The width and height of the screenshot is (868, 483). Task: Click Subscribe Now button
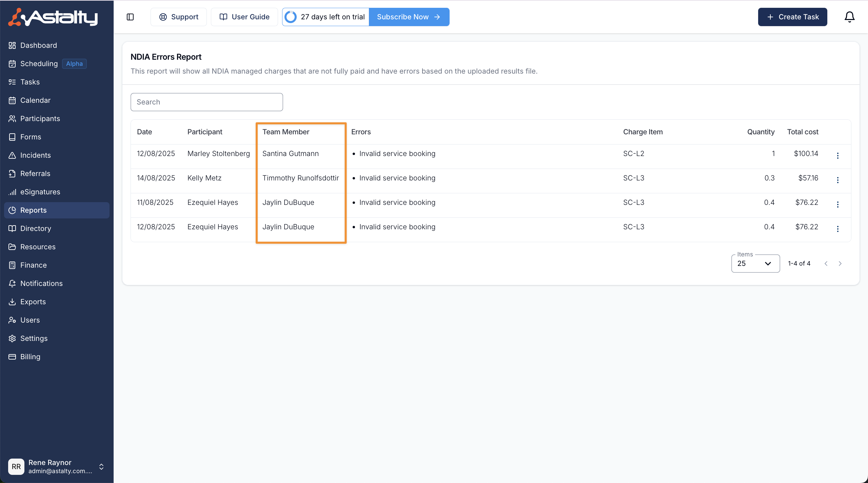point(409,17)
